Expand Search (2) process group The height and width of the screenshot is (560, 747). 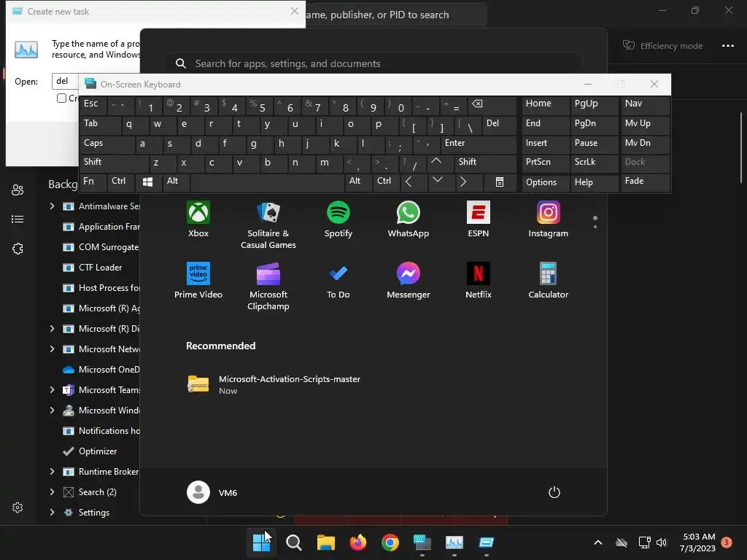[52, 492]
